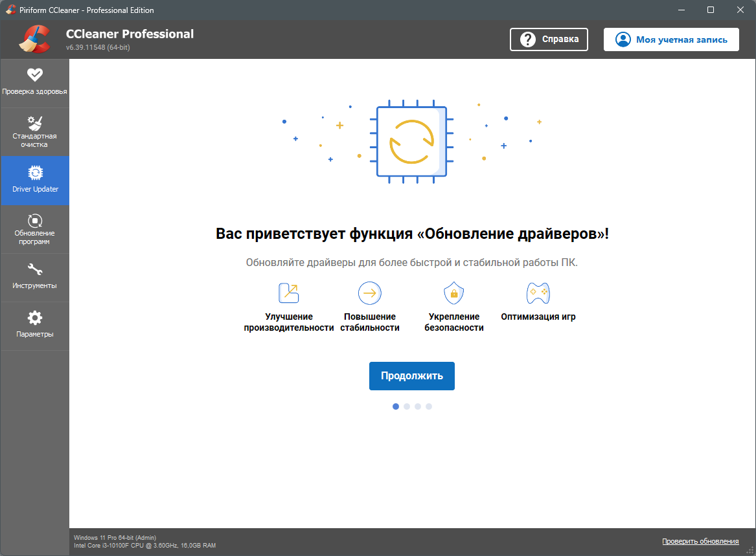This screenshot has width=756, height=556.
Task: Click the window title bar app icon
Action: [x=10, y=10]
